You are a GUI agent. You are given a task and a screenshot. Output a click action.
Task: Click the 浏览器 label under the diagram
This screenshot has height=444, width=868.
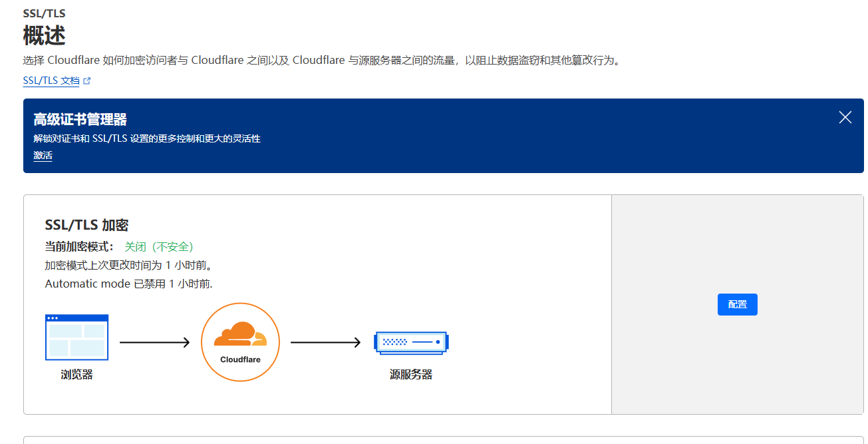point(76,375)
